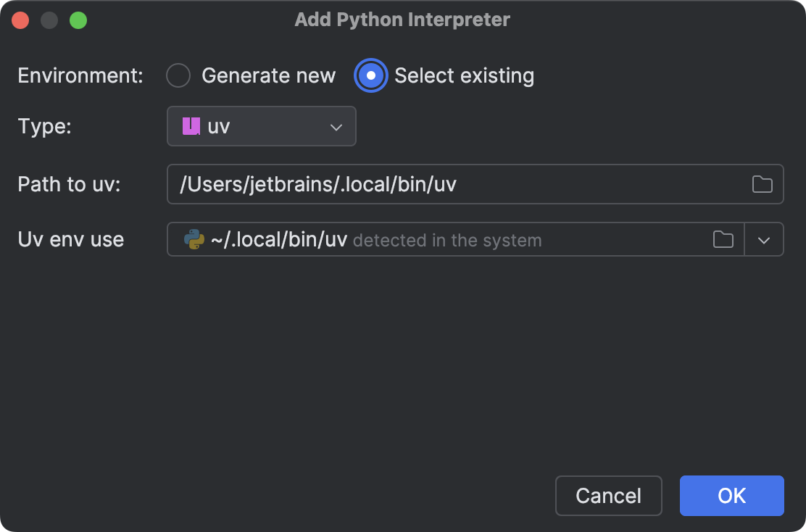Click the detected in the system hint text
Viewport: 806px width, 532px height.
(447, 240)
